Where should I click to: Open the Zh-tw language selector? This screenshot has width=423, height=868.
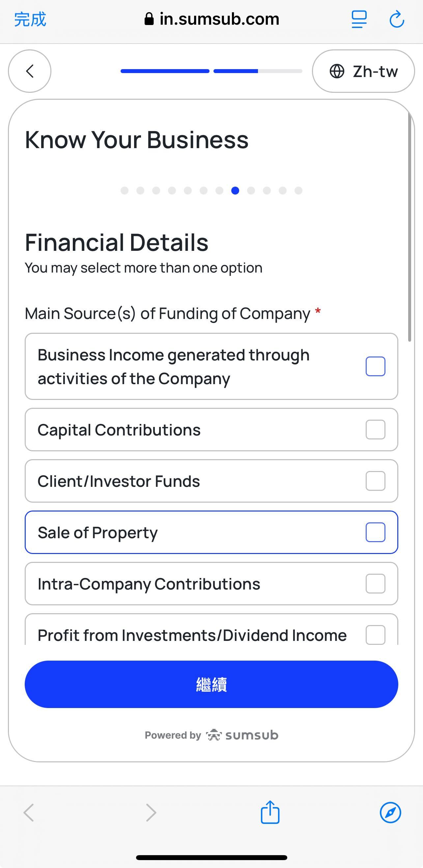click(363, 71)
